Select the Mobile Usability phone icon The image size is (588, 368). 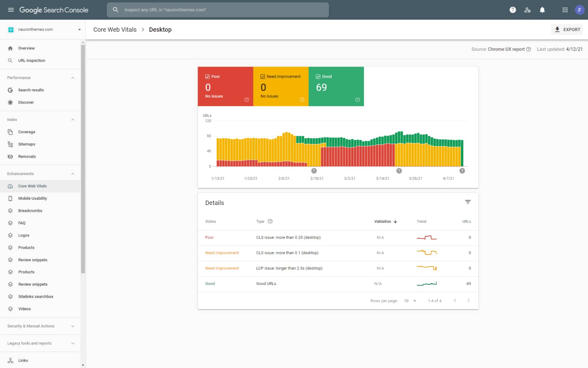pos(11,198)
